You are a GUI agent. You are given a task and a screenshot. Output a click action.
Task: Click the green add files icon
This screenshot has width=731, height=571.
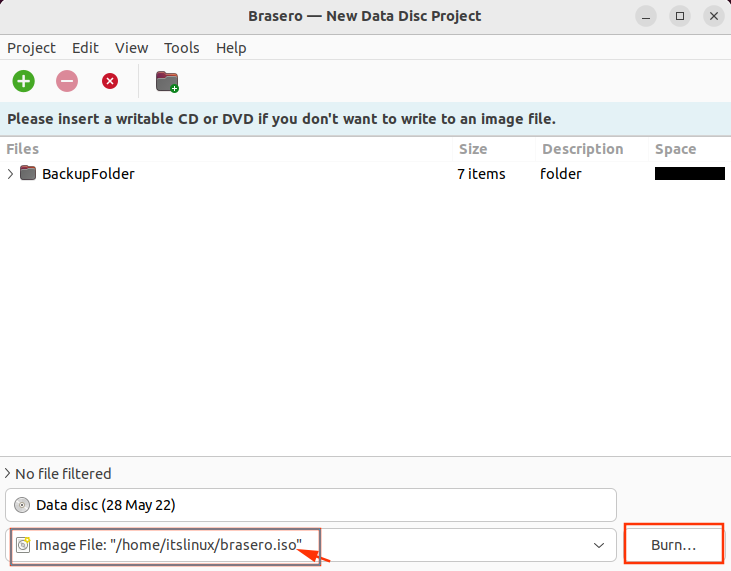tap(23, 81)
